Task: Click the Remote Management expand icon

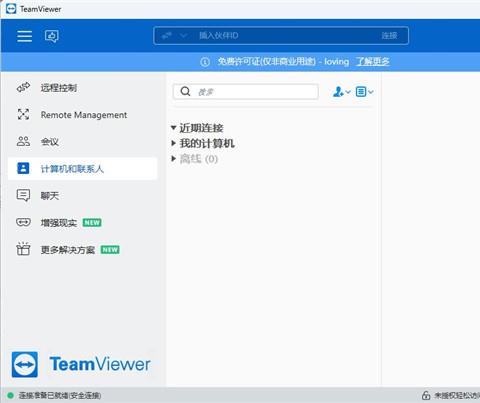Action: (x=23, y=115)
